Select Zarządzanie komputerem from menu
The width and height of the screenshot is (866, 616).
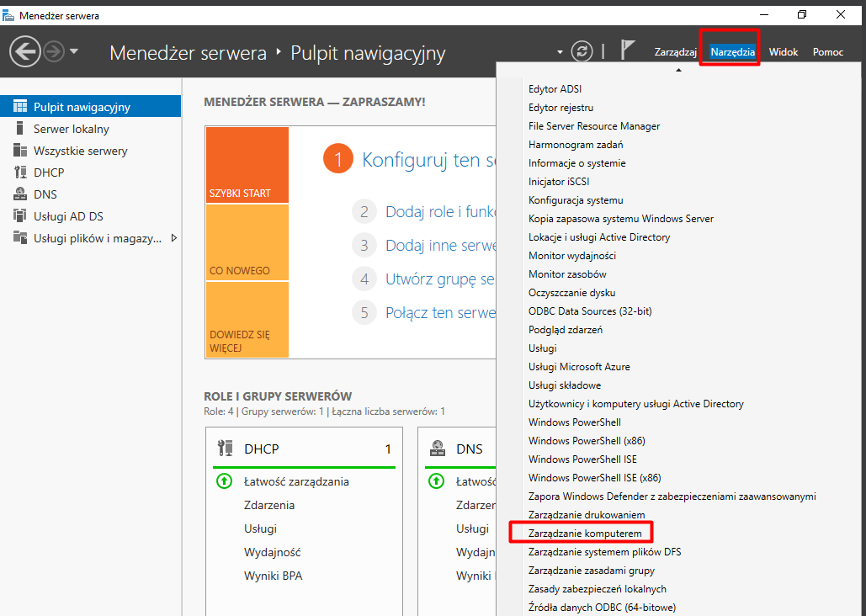coord(584,534)
